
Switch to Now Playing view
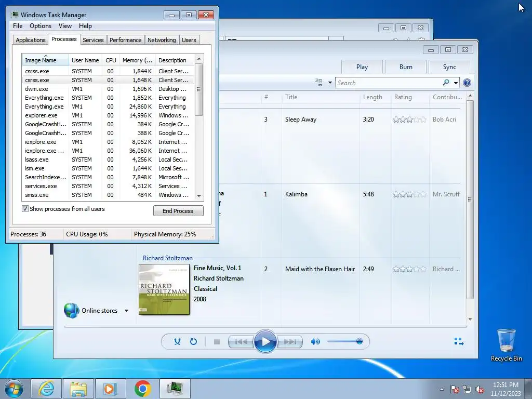pyautogui.click(x=459, y=341)
